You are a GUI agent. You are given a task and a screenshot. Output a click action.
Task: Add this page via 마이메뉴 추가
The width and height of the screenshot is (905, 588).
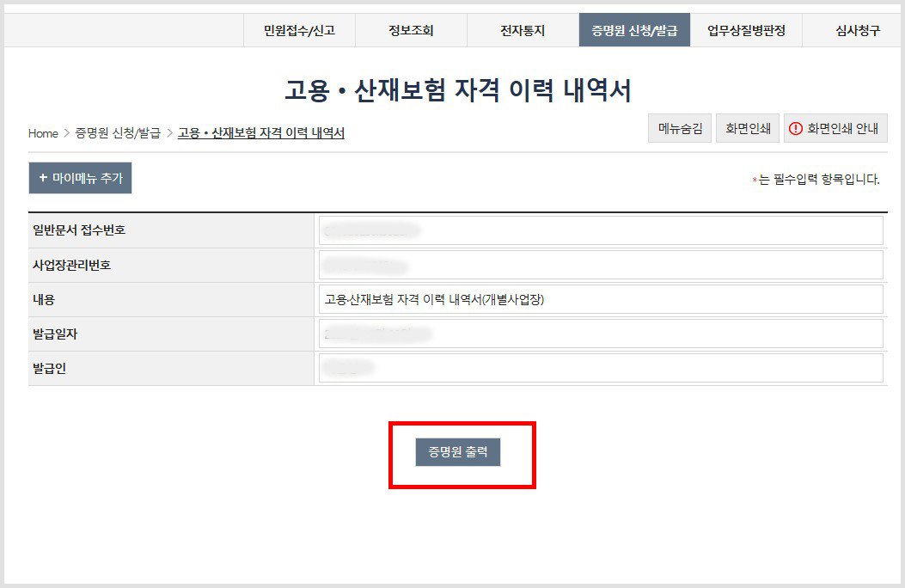(x=80, y=178)
